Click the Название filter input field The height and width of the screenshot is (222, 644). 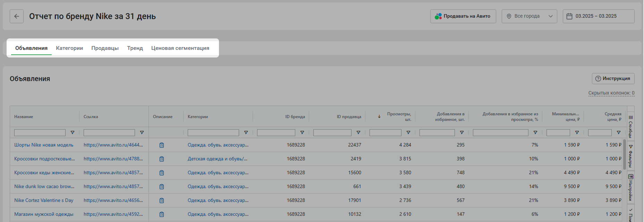(40, 133)
